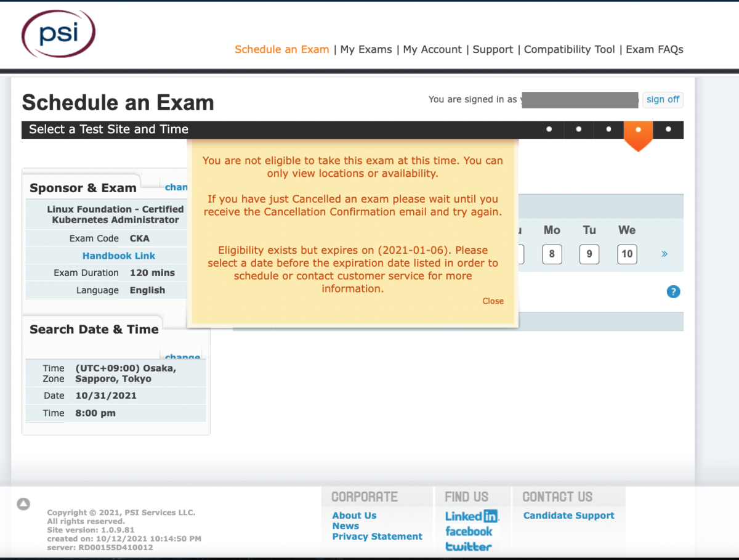Click the CORPORATE footer heading
739x560 pixels.
pos(365,497)
